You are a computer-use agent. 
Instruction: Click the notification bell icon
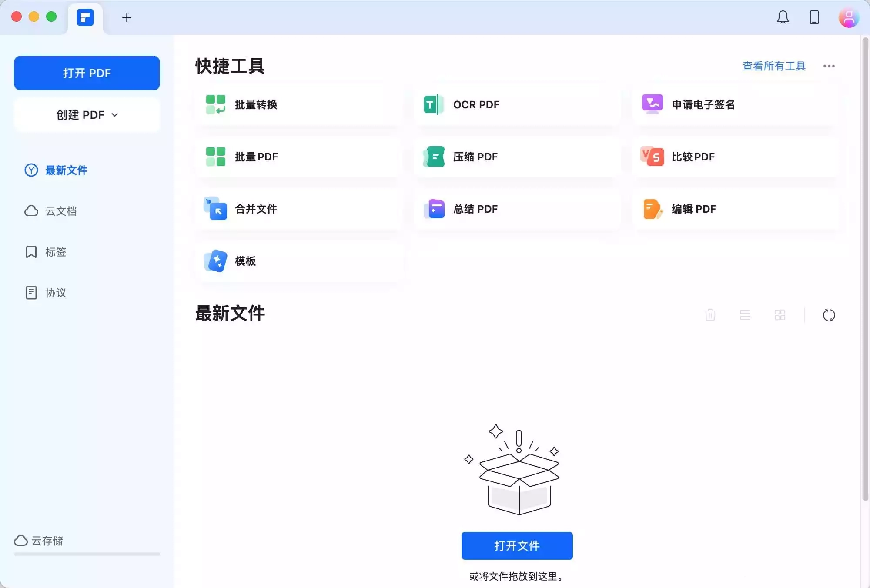point(783,17)
